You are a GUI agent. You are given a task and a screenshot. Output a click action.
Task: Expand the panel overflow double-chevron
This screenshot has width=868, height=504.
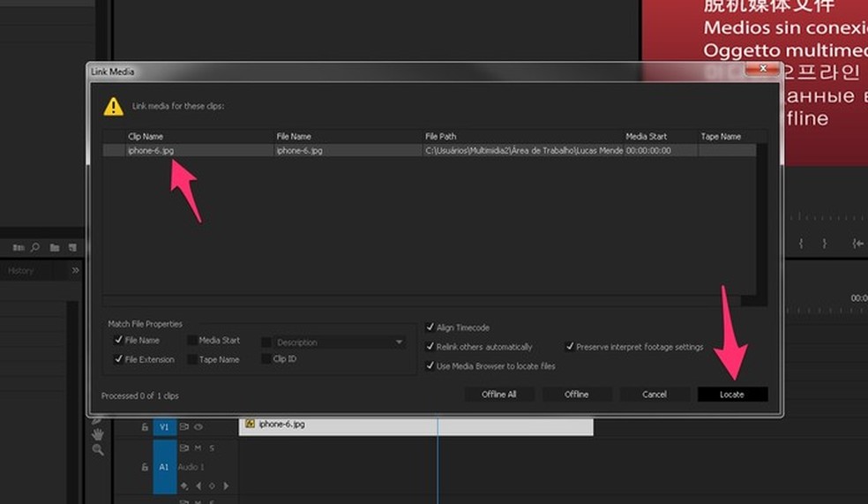point(75,270)
